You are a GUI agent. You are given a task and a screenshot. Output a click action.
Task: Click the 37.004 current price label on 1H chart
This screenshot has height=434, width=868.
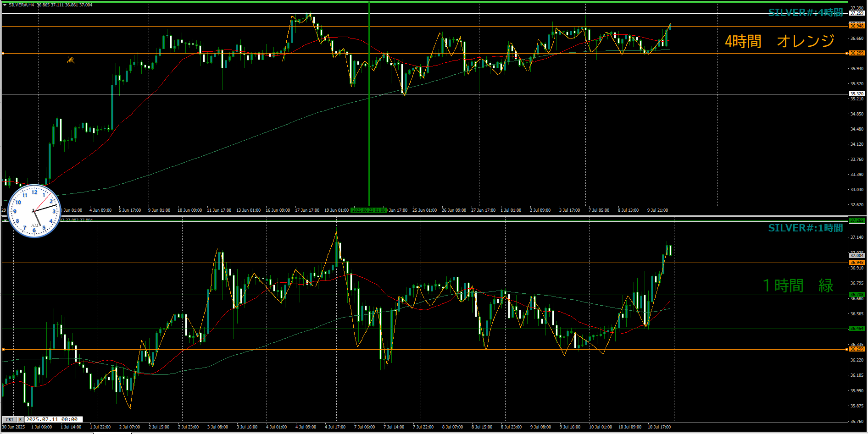pyautogui.click(x=857, y=255)
